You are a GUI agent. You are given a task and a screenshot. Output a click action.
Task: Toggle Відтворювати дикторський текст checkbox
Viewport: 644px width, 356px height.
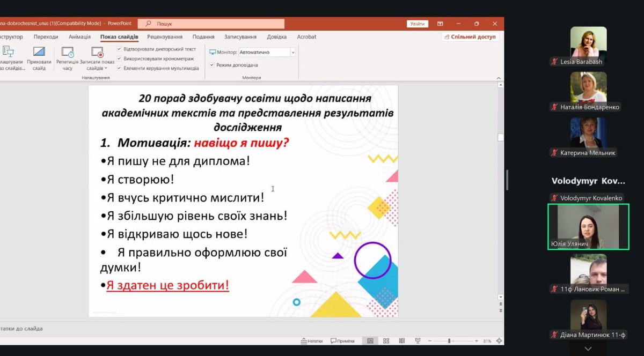point(119,49)
